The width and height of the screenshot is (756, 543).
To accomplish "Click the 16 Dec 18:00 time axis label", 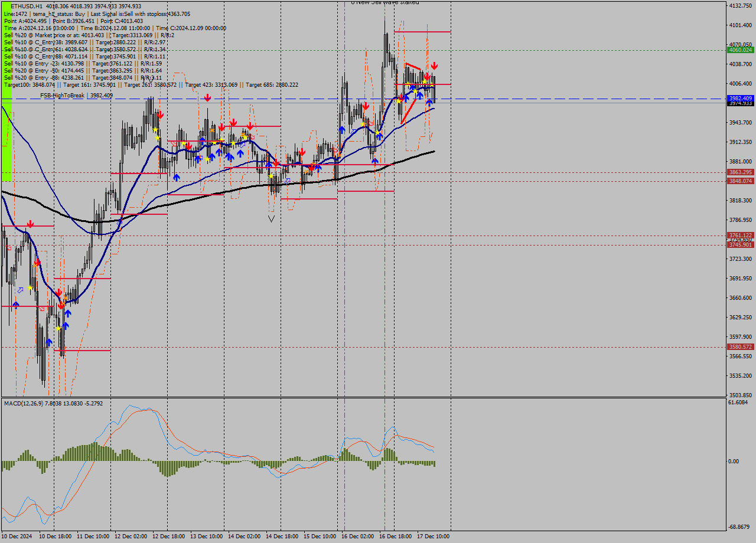I will tap(395, 537).
